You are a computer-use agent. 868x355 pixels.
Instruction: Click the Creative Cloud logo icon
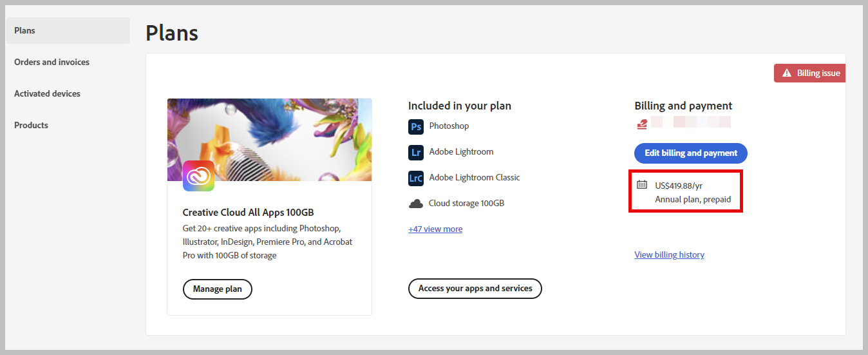(198, 176)
